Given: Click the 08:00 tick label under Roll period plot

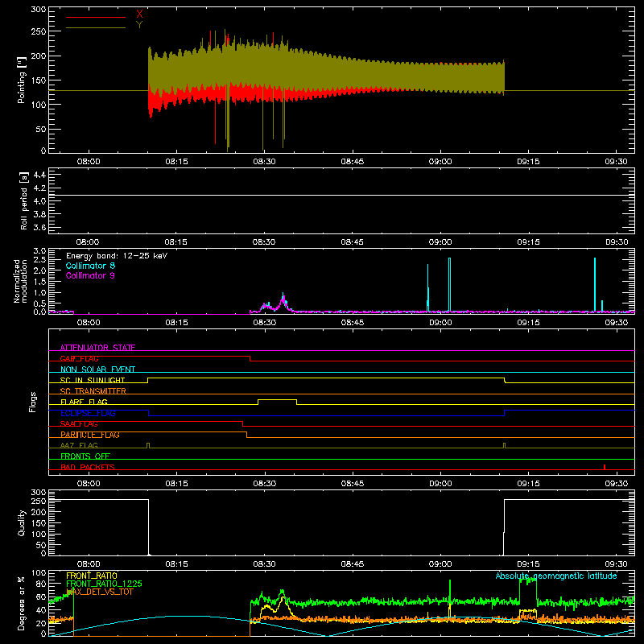Looking at the screenshot, I should click(88, 242).
